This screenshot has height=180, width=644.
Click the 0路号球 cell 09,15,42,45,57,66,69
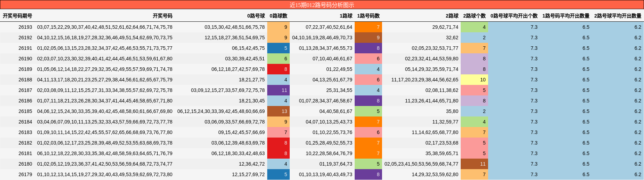pyautogui.click(x=242, y=132)
